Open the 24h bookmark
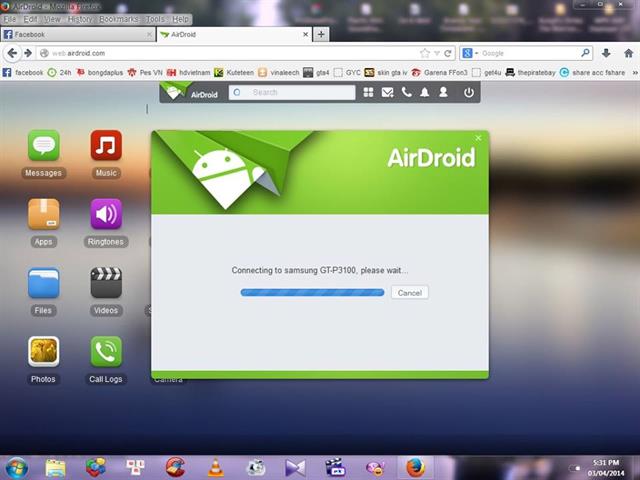Image resolution: width=640 pixels, height=480 pixels. 60,73
